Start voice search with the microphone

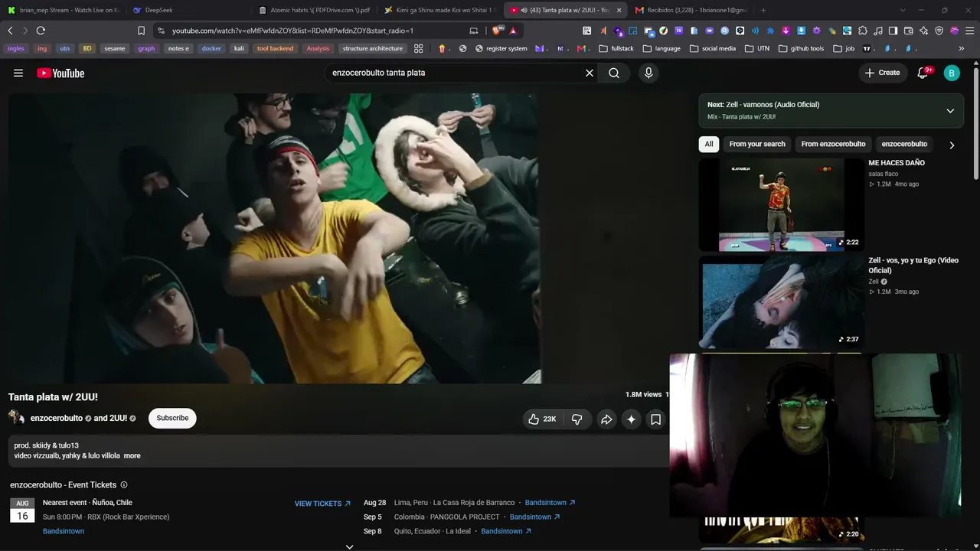pos(648,73)
